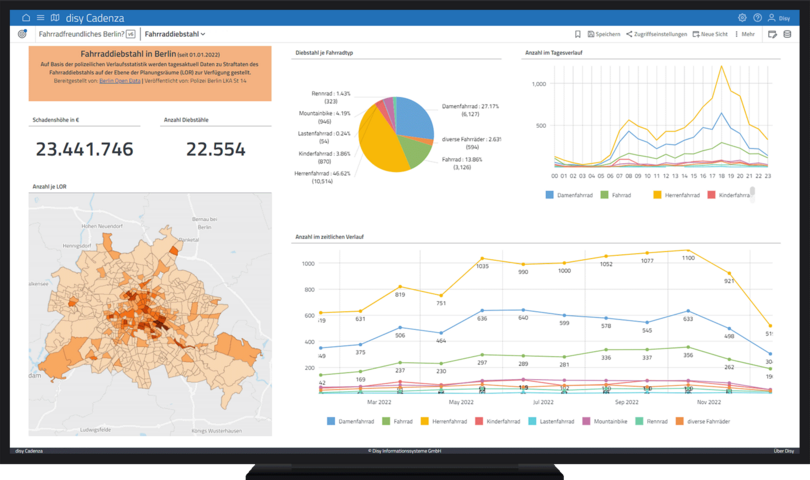Toggle diverse Fahrräder in the bottom chart legend
Viewport: 810px width, 480px height.
click(x=703, y=421)
